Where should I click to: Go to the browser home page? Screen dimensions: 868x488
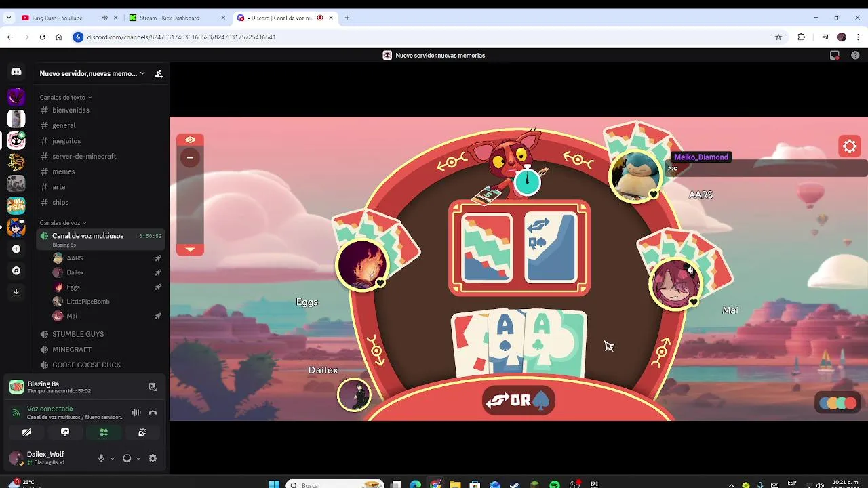(x=59, y=37)
